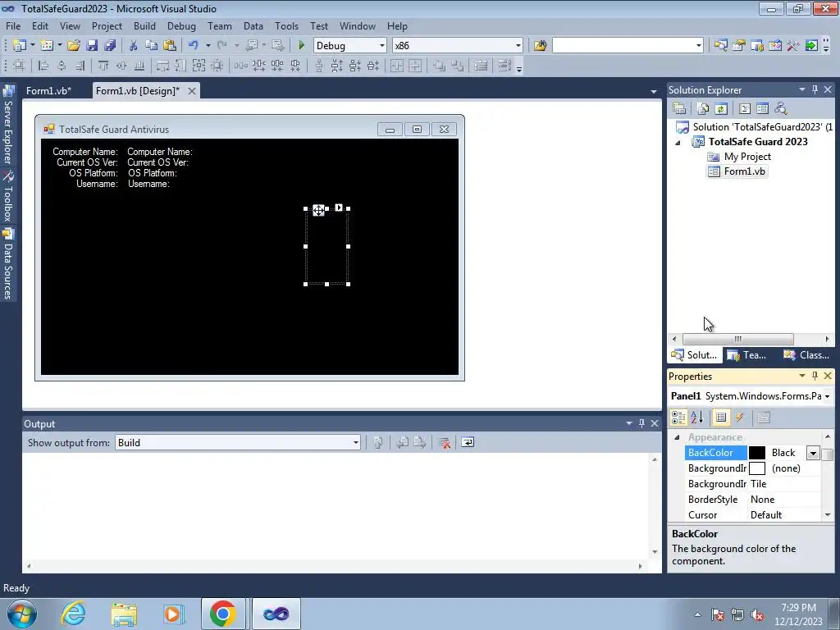Start debugging with the green play icon
This screenshot has height=630, width=840.
click(301, 46)
